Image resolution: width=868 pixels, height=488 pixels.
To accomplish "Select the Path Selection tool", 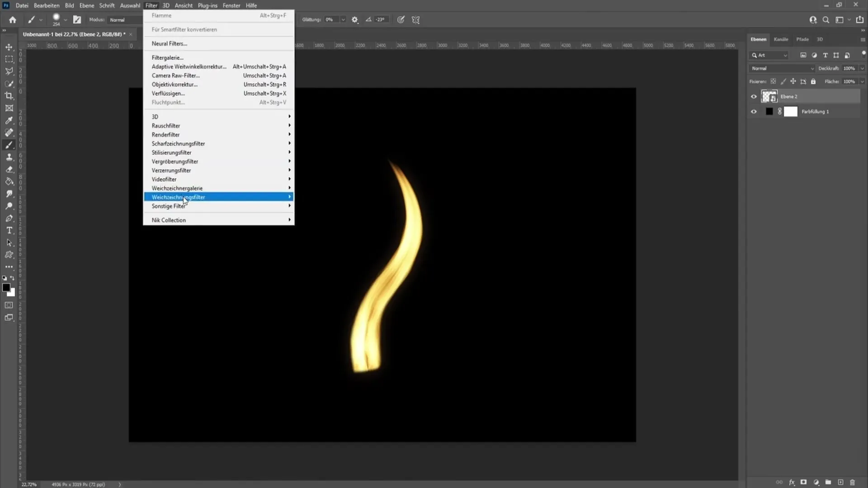I will point(9,243).
